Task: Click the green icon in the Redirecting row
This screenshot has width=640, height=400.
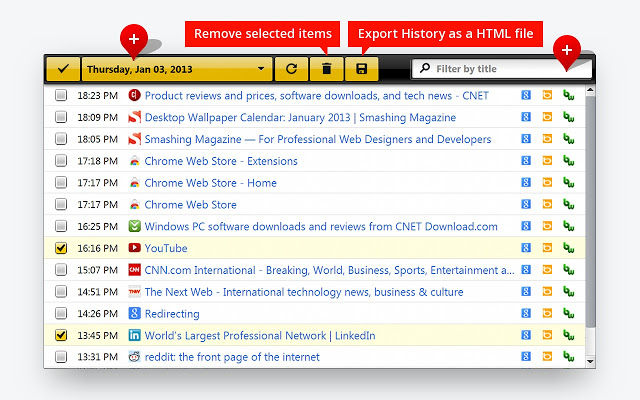Action: pos(568,313)
